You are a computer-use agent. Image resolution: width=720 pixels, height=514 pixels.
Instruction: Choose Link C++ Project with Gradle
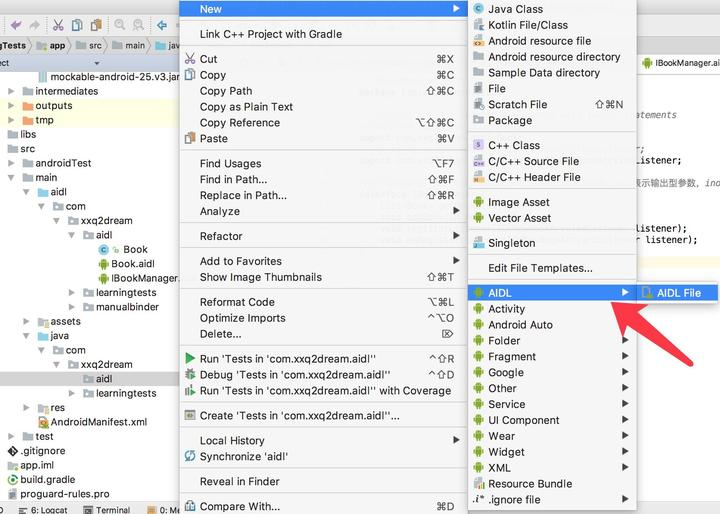tap(323, 34)
